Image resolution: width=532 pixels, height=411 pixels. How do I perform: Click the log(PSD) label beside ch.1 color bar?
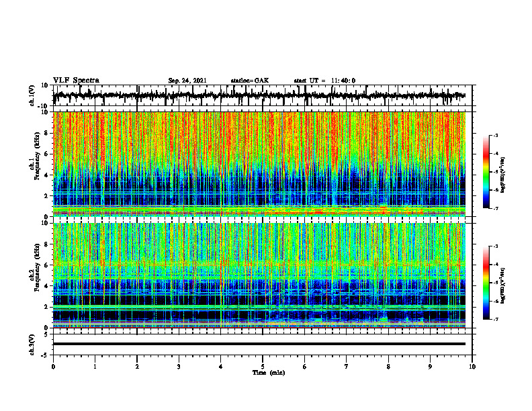point(504,175)
